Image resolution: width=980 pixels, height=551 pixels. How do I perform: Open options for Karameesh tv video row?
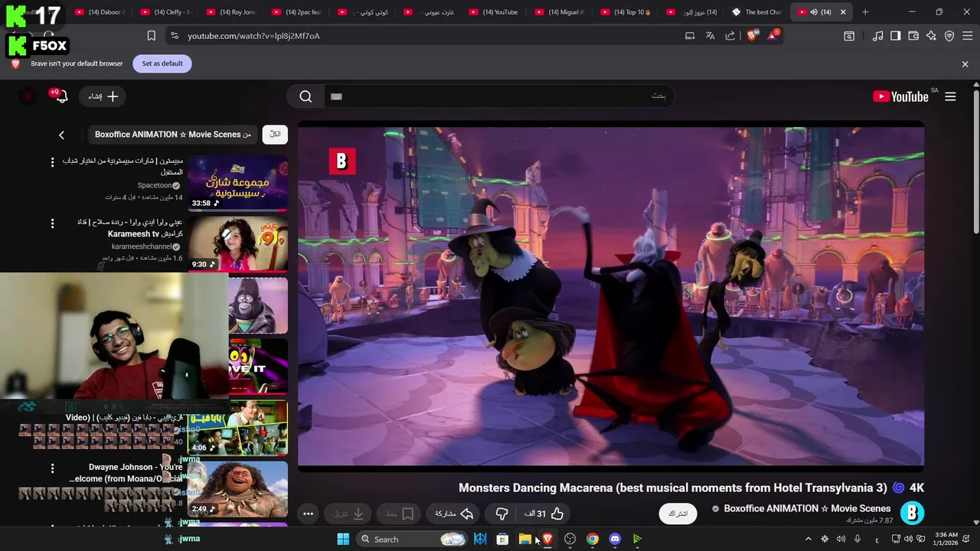point(52,223)
